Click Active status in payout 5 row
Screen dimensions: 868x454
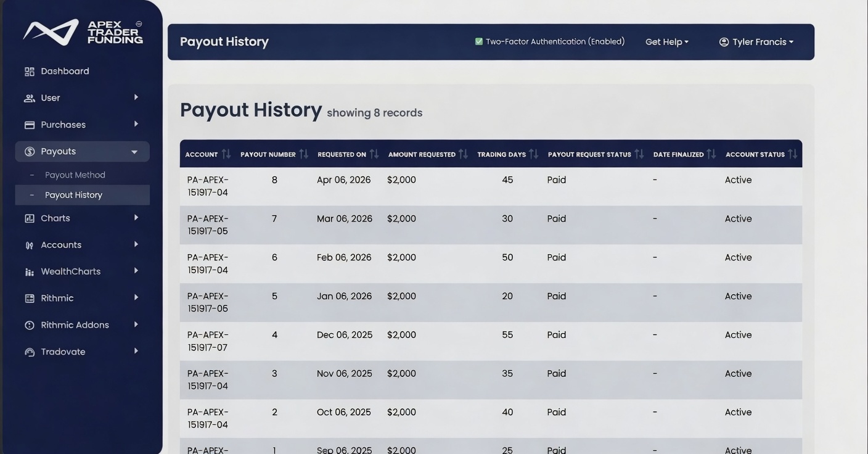click(738, 297)
